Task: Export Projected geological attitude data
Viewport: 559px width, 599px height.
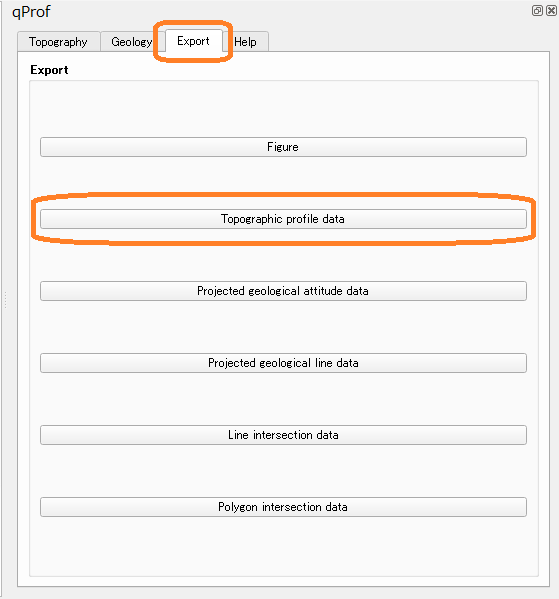Action: pos(283,291)
